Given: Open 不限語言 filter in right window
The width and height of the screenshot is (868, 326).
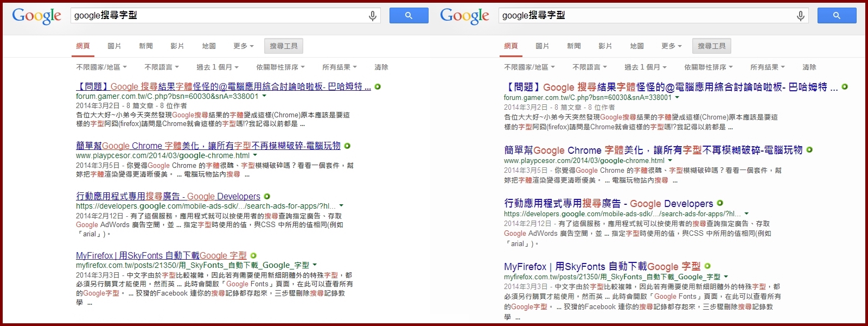Looking at the screenshot, I should (590, 67).
